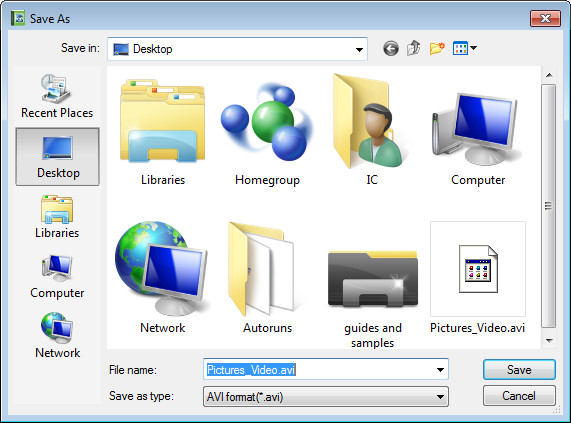Open Recent Places in sidebar
This screenshot has height=423, width=571.
click(57, 96)
